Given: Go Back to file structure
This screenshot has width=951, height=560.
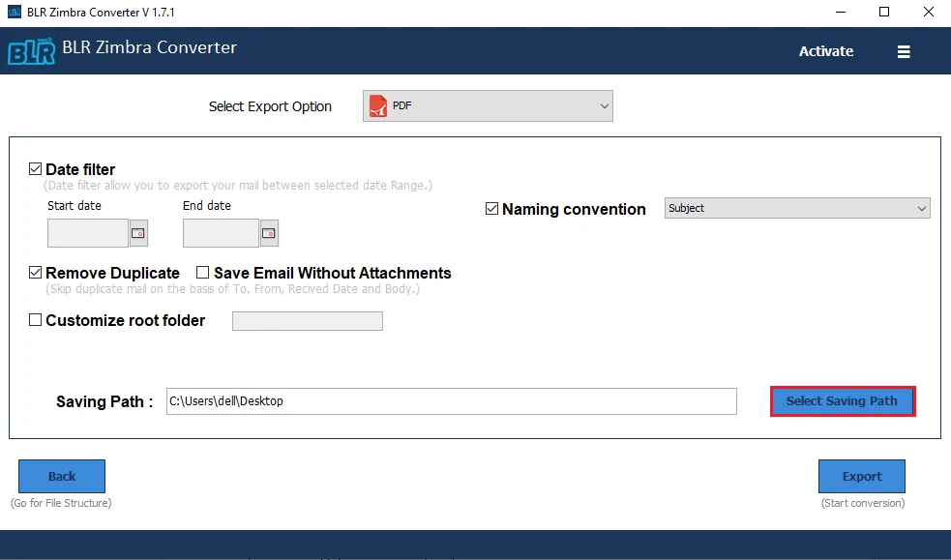Looking at the screenshot, I should click(x=62, y=476).
